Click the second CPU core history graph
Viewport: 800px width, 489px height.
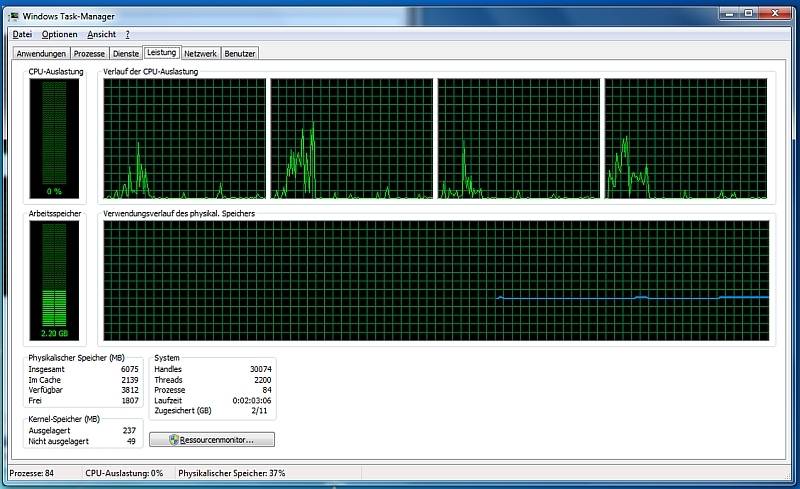352,138
